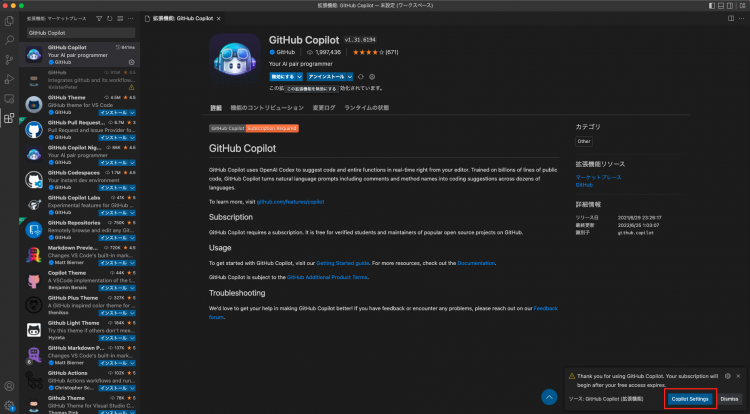The height and width of the screenshot is (414, 750).
Task: Switch to 変更ログ changelog tab
Action: pyautogui.click(x=324, y=108)
